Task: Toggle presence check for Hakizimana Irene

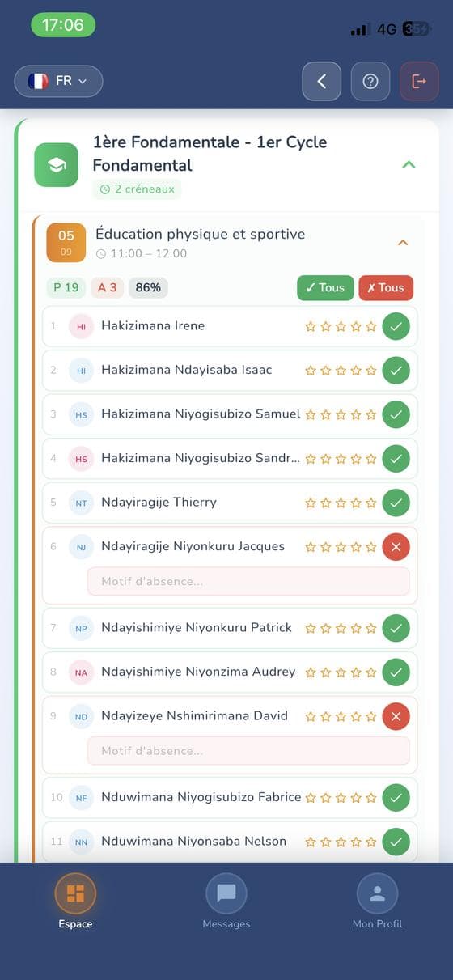Action: click(x=396, y=326)
